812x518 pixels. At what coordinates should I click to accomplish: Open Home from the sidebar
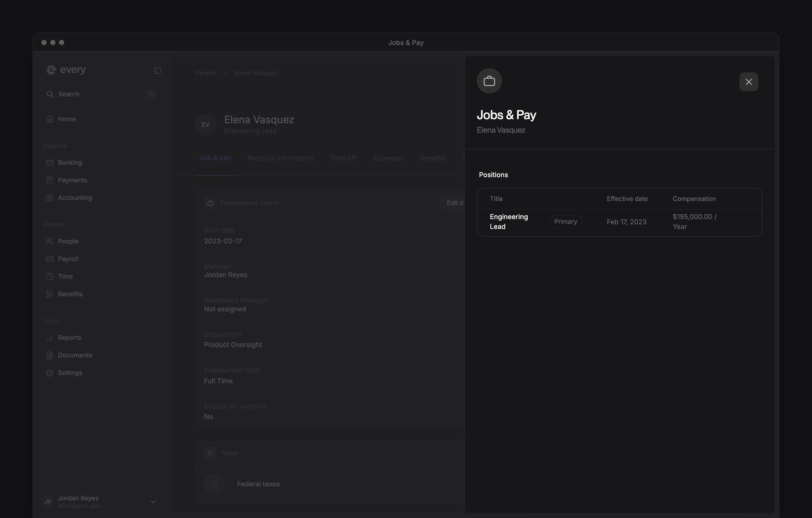point(102,119)
